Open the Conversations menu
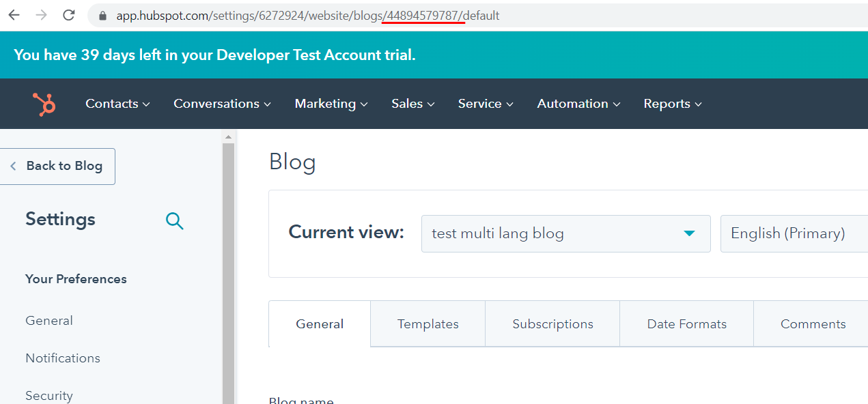868x404 pixels. (222, 104)
